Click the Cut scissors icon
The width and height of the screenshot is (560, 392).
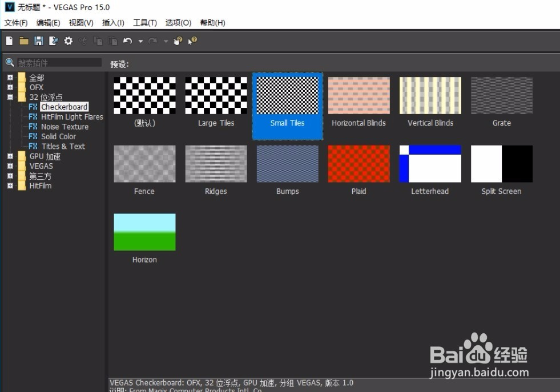coord(83,41)
